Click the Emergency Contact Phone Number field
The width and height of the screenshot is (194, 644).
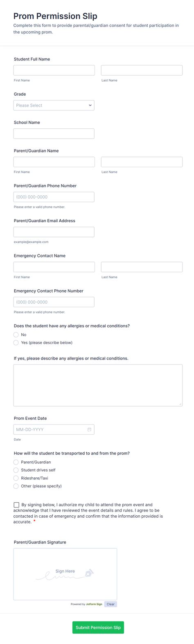[x=54, y=302]
